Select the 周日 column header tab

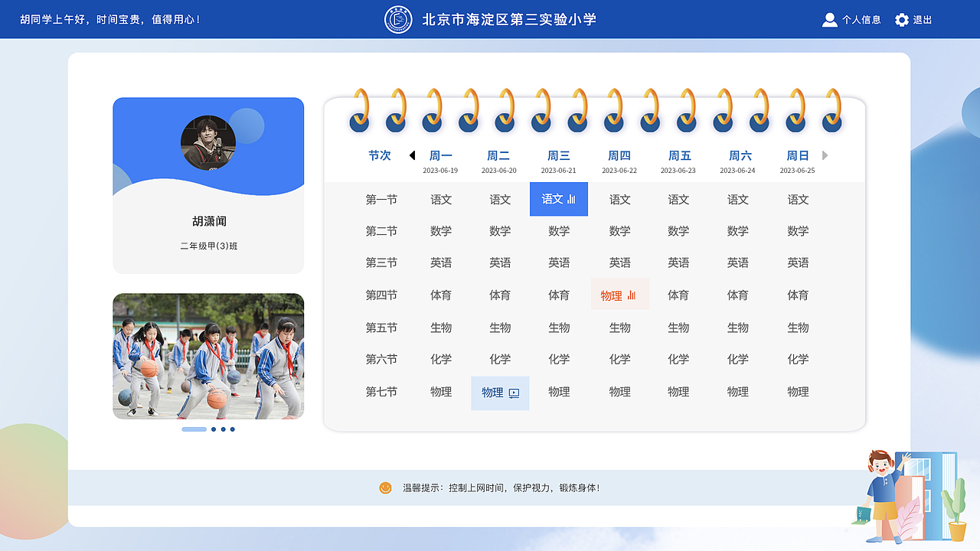tap(798, 155)
